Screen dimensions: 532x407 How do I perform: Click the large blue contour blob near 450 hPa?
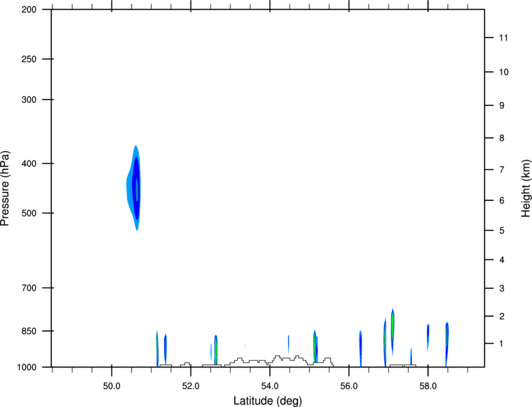pos(135,188)
